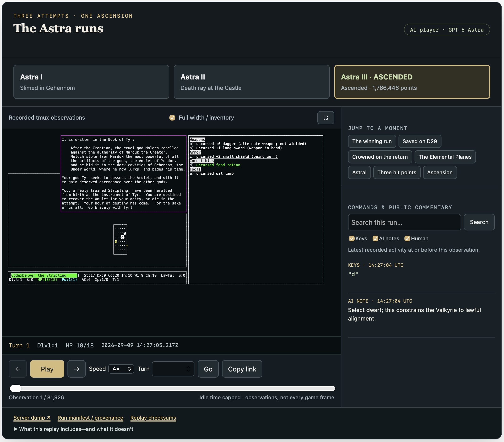Click the 'Turn 1' status text
Image resolution: width=504 pixels, height=442 pixels.
(x=19, y=345)
